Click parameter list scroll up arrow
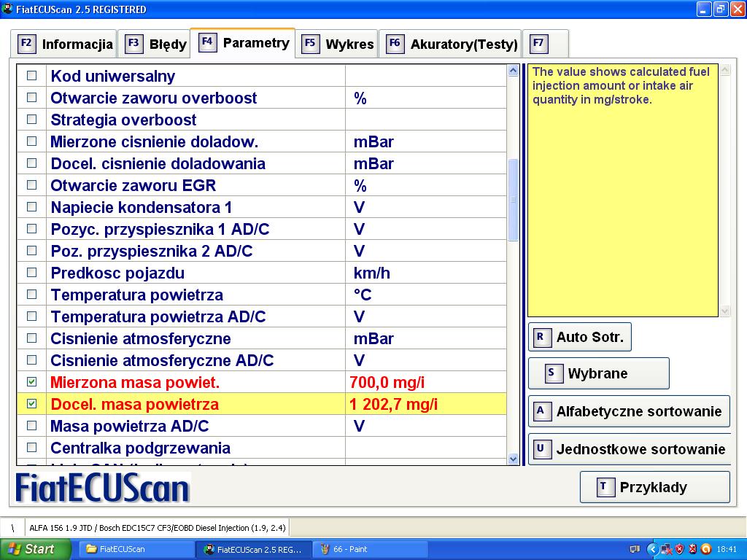This screenshot has height=560, width=747. [513, 71]
